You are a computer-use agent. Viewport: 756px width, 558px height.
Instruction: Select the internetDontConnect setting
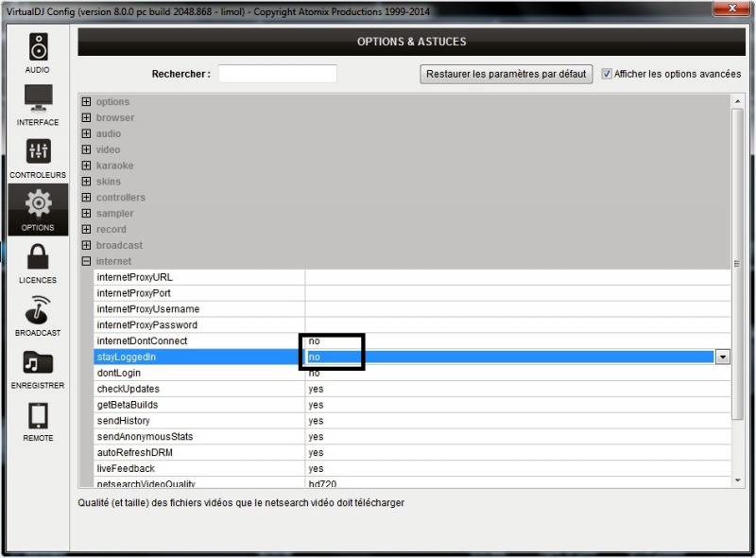point(142,340)
